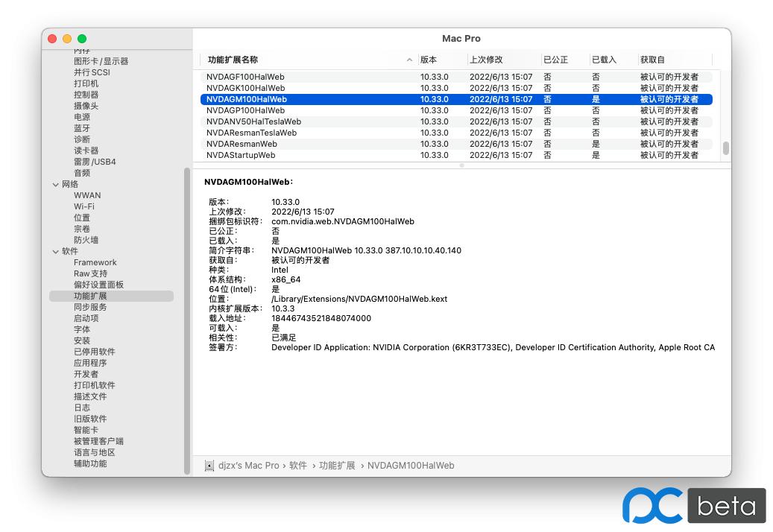Select 应用程序 in the sidebar
This screenshot has width=773, height=532.
point(90,363)
